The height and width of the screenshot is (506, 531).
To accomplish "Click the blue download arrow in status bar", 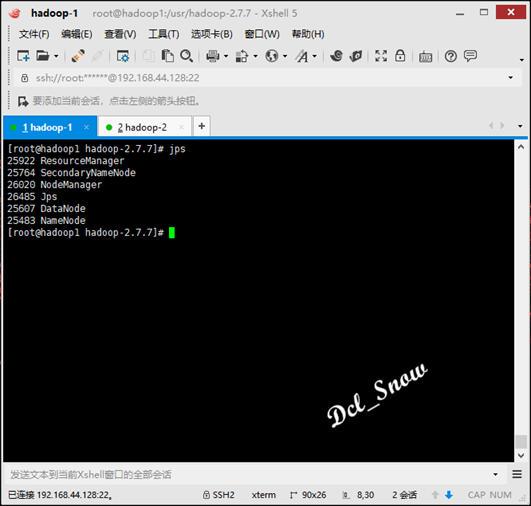I will 449,495.
